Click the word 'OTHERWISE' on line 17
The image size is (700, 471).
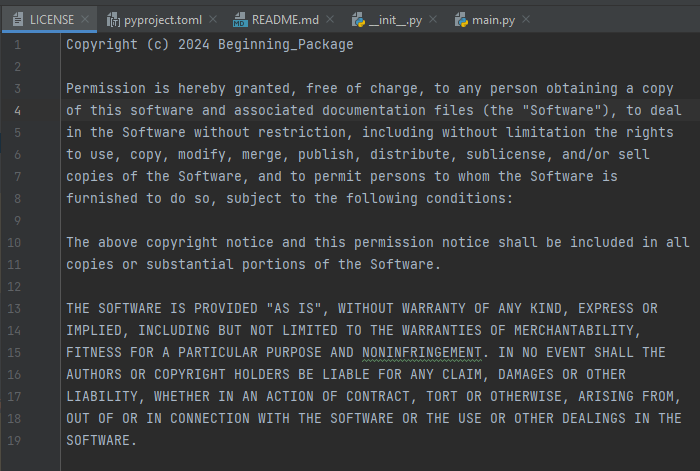(526, 396)
